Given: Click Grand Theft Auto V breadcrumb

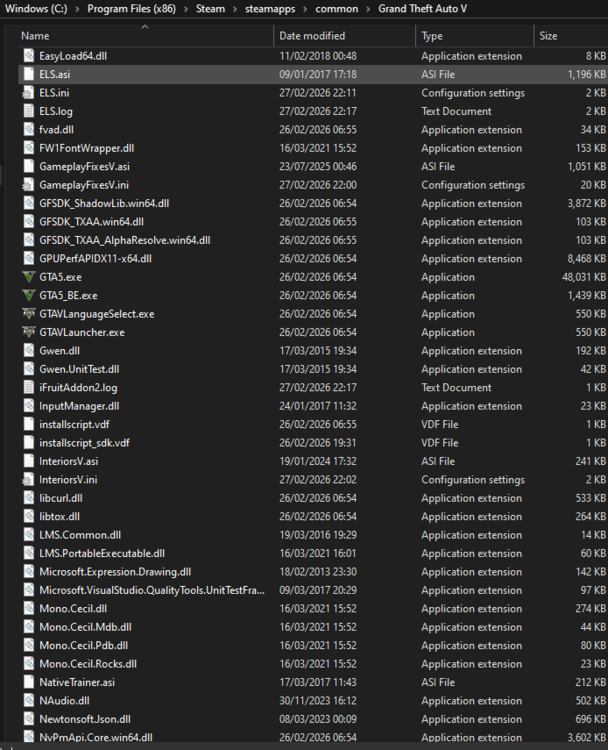Looking at the screenshot, I should 422,9.
